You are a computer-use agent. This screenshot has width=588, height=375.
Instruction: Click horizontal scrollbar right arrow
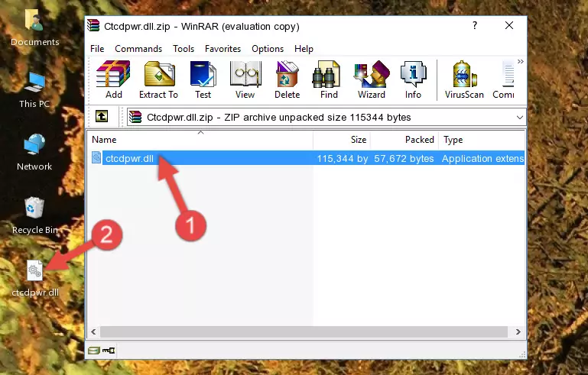pyautogui.click(x=518, y=331)
